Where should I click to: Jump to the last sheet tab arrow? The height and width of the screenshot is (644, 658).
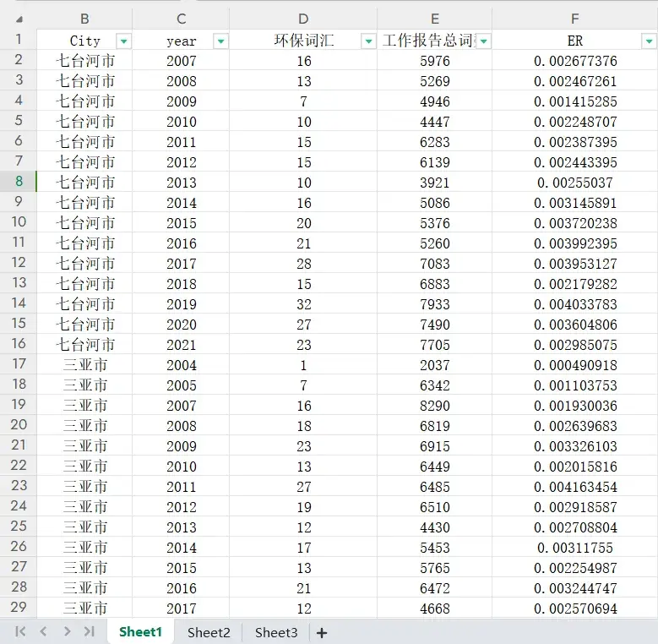coord(89,631)
